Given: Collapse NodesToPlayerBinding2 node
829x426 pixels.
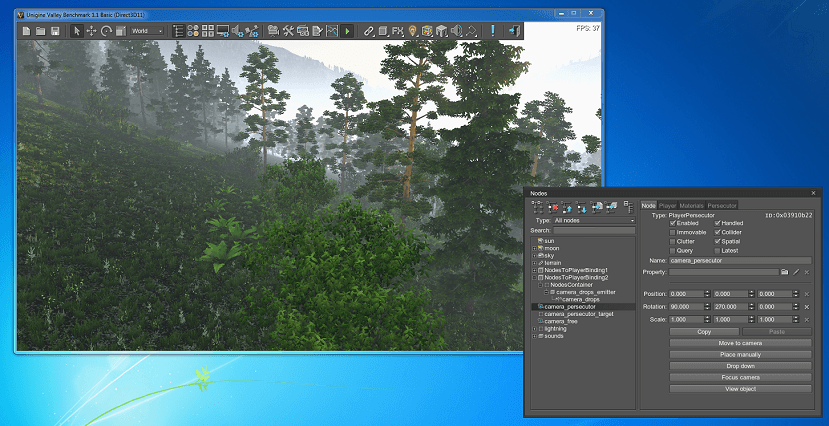Looking at the screenshot, I should pos(535,277).
